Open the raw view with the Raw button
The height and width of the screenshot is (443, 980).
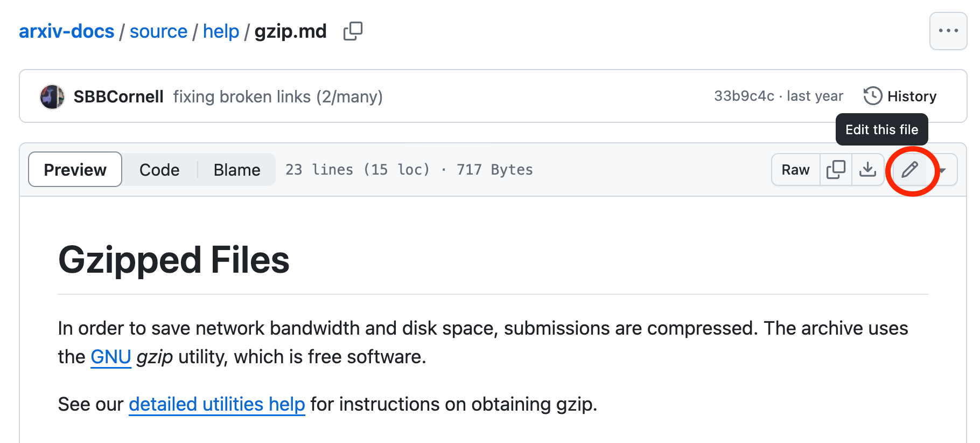795,169
